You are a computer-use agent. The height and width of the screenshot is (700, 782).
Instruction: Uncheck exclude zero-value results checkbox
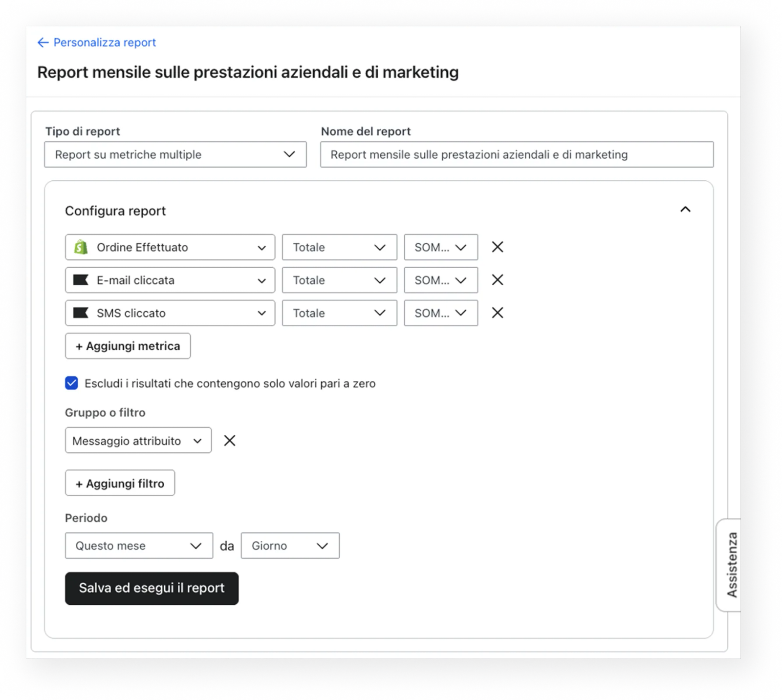click(x=71, y=383)
